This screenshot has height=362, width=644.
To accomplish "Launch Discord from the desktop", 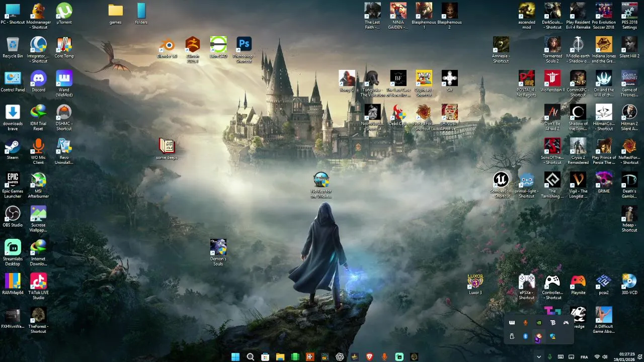I will point(38,81).
